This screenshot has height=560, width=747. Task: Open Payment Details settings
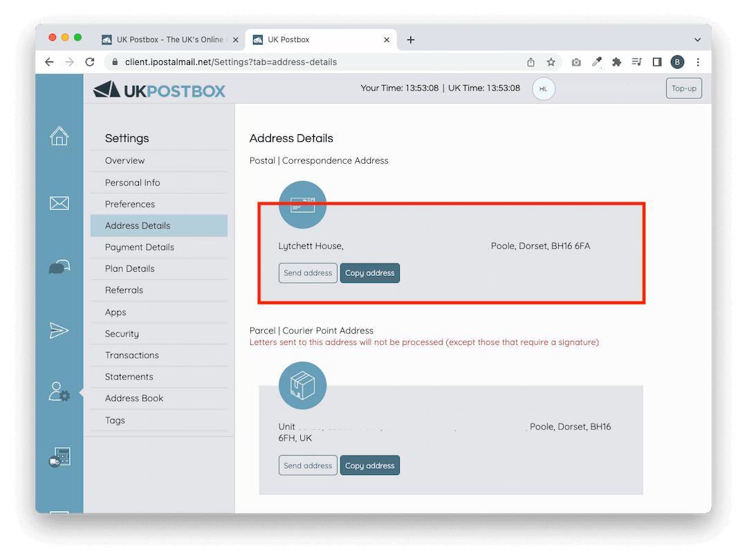pyautogui.click(x=158, y=247)
